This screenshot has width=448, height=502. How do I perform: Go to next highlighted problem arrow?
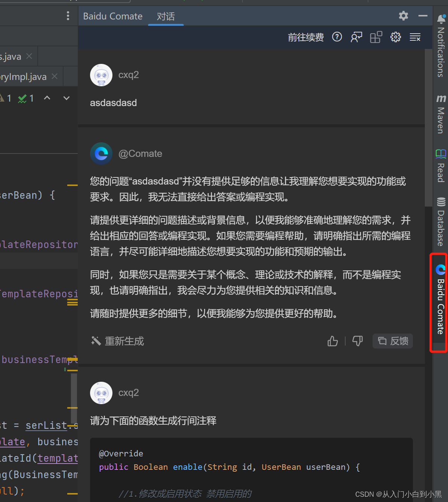click(x=67, y=98)
